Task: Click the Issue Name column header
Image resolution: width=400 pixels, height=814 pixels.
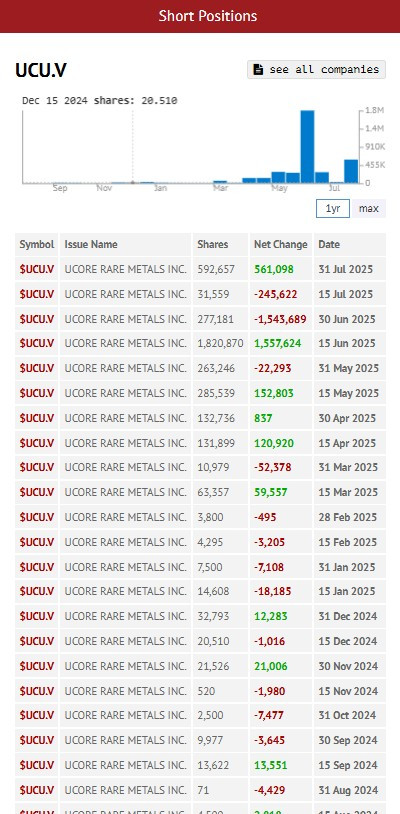Action: 91,244
